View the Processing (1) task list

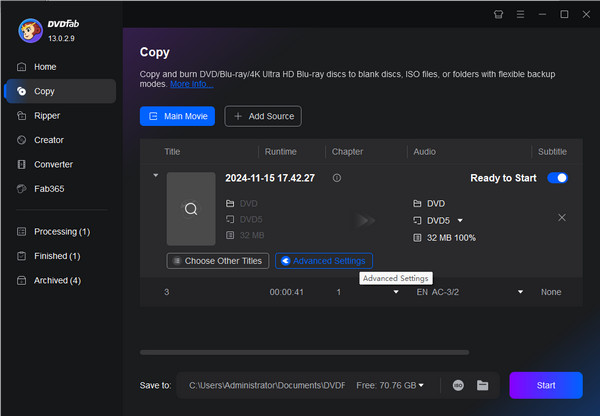pyautogui.click(x=60, y=232)
